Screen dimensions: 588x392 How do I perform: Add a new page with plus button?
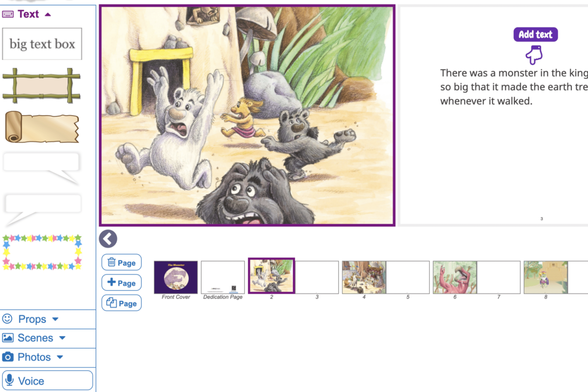tap(122, 283)
